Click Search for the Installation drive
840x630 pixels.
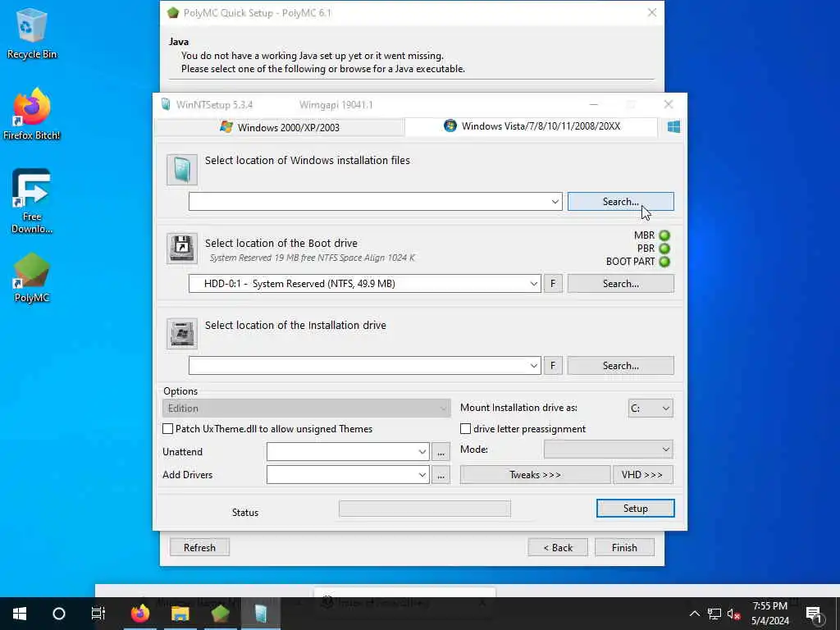620,366
